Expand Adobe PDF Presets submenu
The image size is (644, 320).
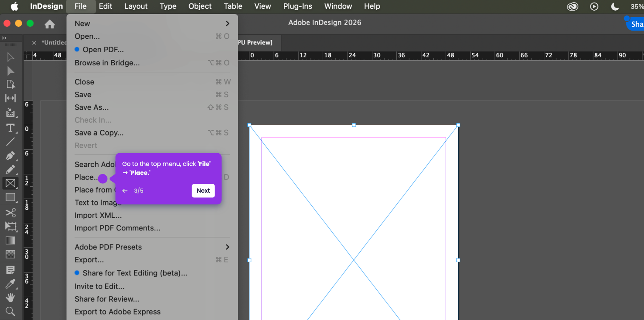[152, 247]
